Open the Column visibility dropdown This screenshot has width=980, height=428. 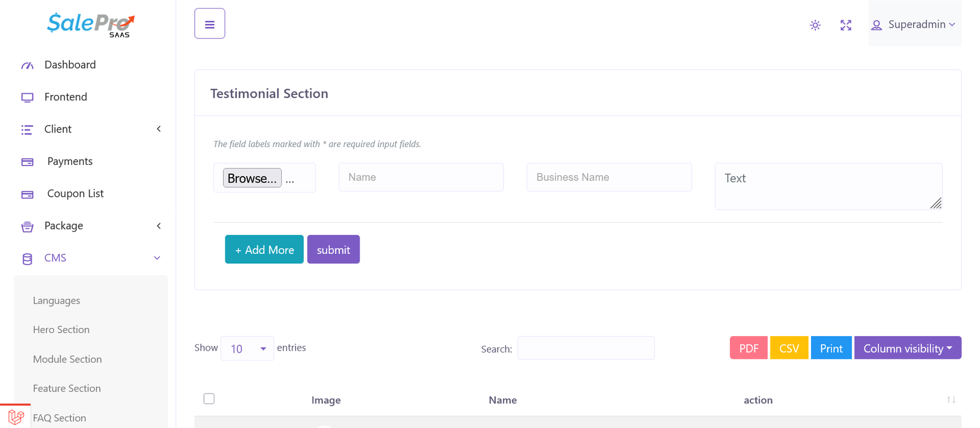pyautogui.click(x=907, y=348)
